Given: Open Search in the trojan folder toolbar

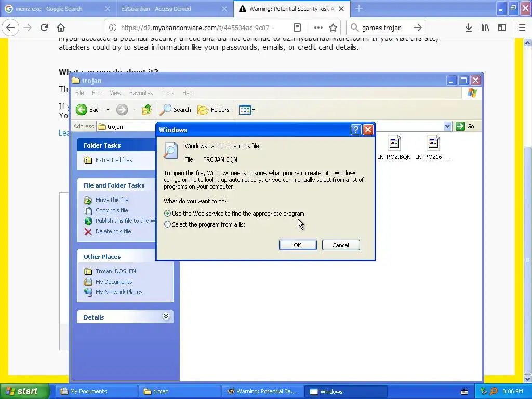Looking at the screenshot, I should pos(176,110).
